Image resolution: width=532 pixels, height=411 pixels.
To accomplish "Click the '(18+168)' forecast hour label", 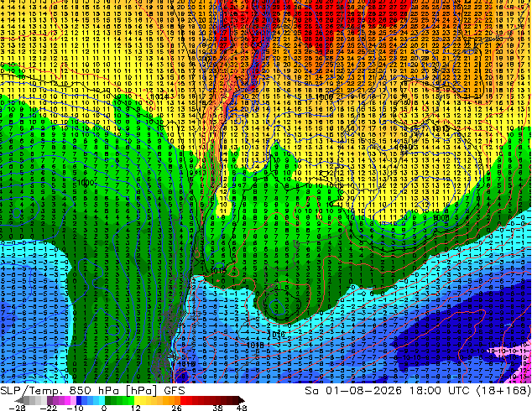I will pos(503,391).
